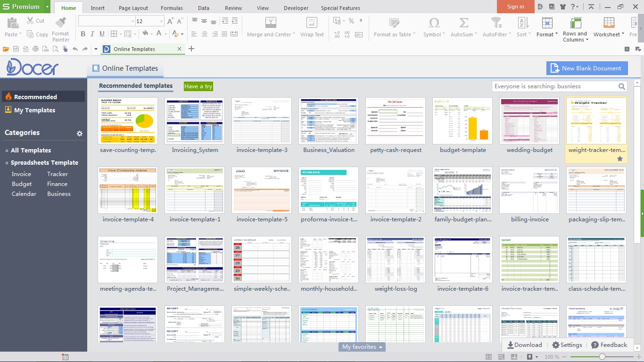Click the skin T-shirt icon

[x=563, y=7]
